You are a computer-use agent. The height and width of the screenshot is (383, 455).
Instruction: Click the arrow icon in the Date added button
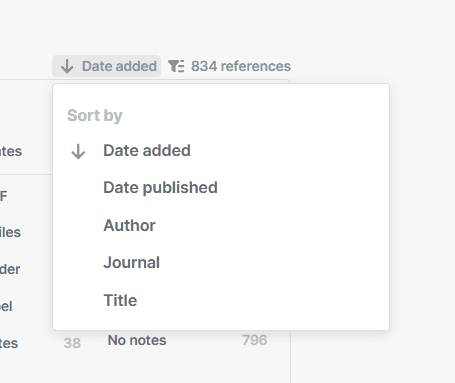[x=67, y=66]
